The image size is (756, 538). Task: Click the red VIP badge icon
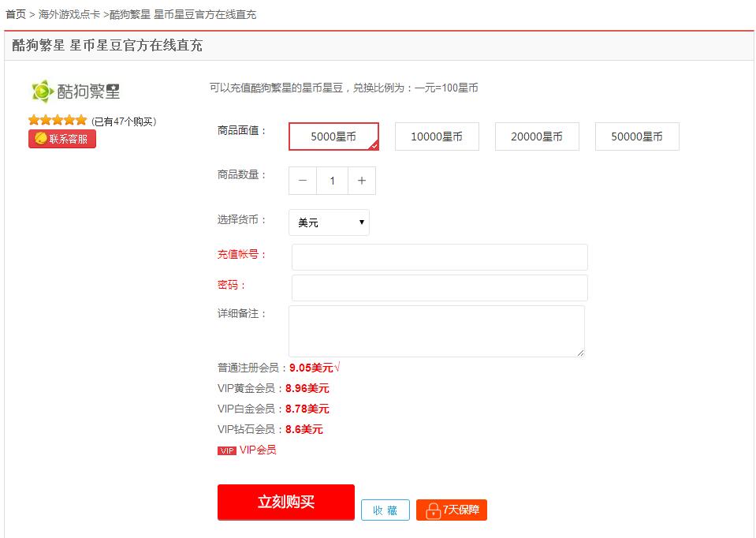[x=226, y=450]
